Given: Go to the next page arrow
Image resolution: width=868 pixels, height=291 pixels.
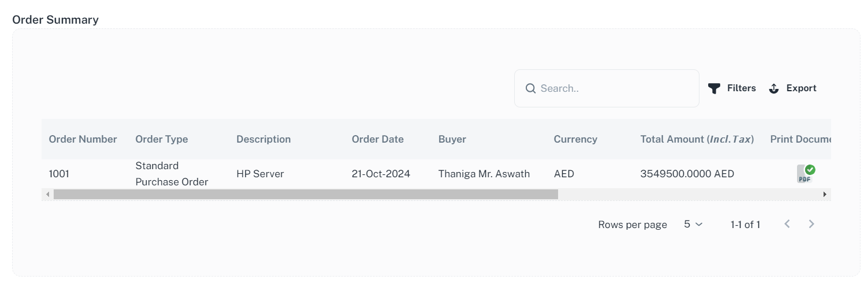Looking at the screenshot, I should click(811, 224).
